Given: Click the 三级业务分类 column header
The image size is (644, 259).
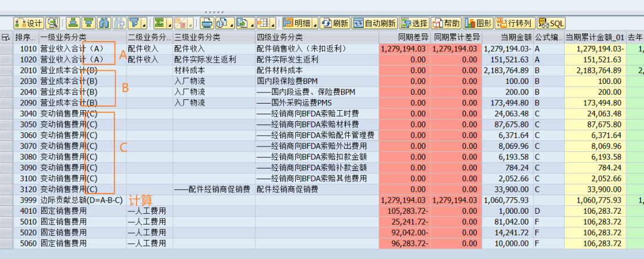Looking at the screenshot, I should 214,38.
